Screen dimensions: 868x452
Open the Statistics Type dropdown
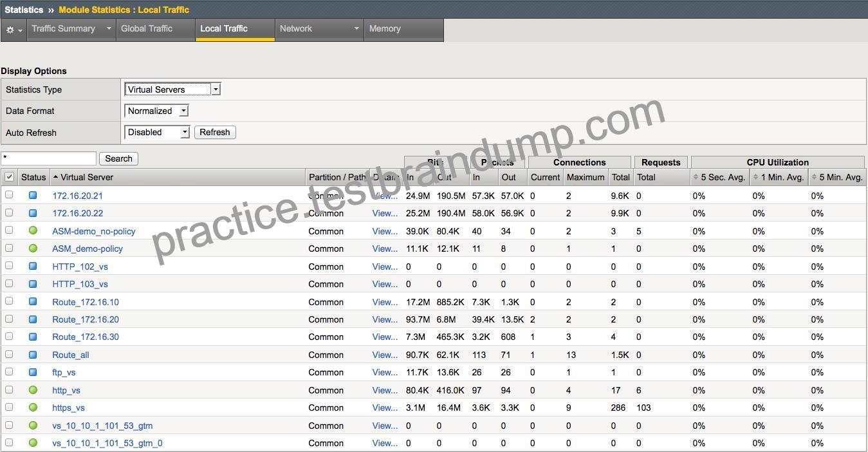172,89
